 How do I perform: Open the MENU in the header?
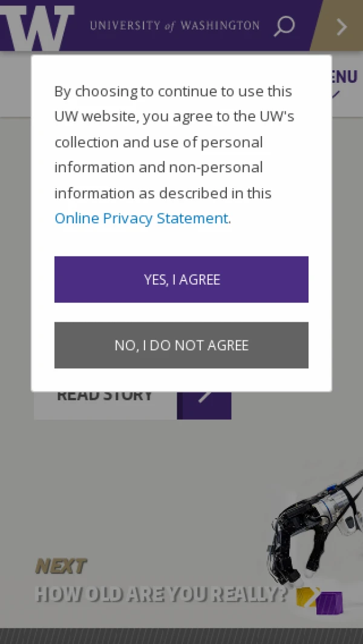click(344, 77)
